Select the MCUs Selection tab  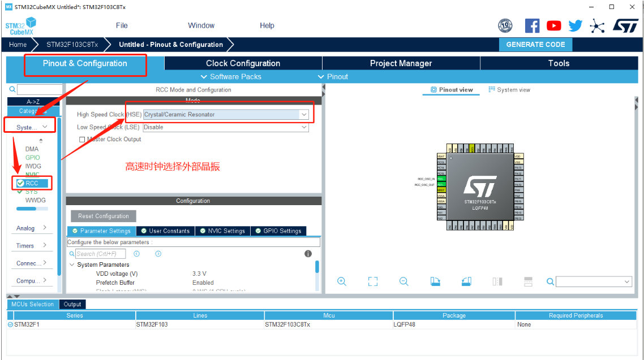(33, 304)
